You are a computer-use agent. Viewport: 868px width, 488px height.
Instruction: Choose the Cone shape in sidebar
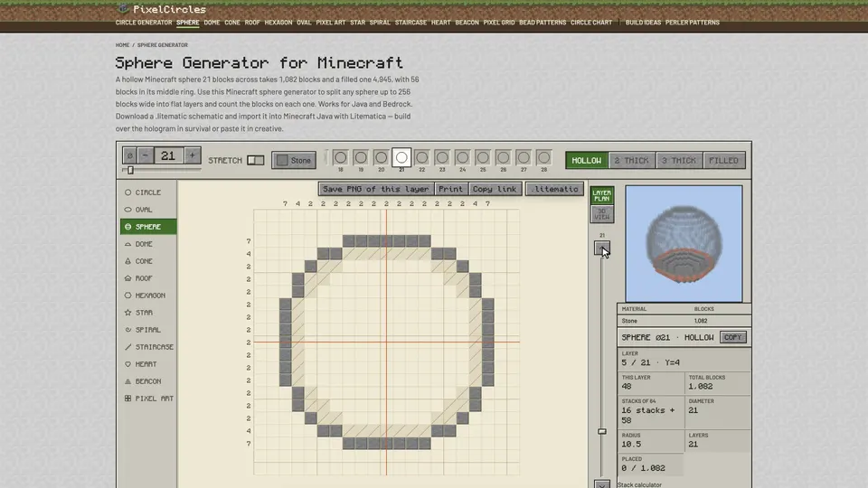point(148,260)
